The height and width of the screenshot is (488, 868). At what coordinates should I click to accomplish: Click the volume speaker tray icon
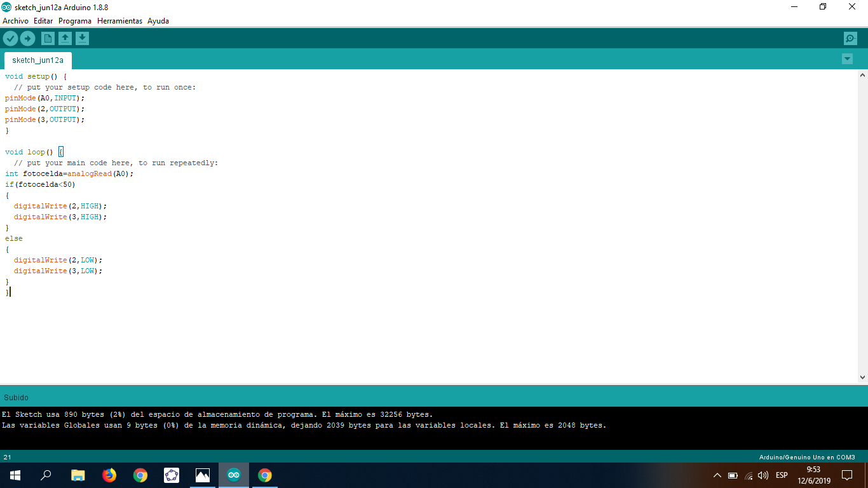(763, 475)
